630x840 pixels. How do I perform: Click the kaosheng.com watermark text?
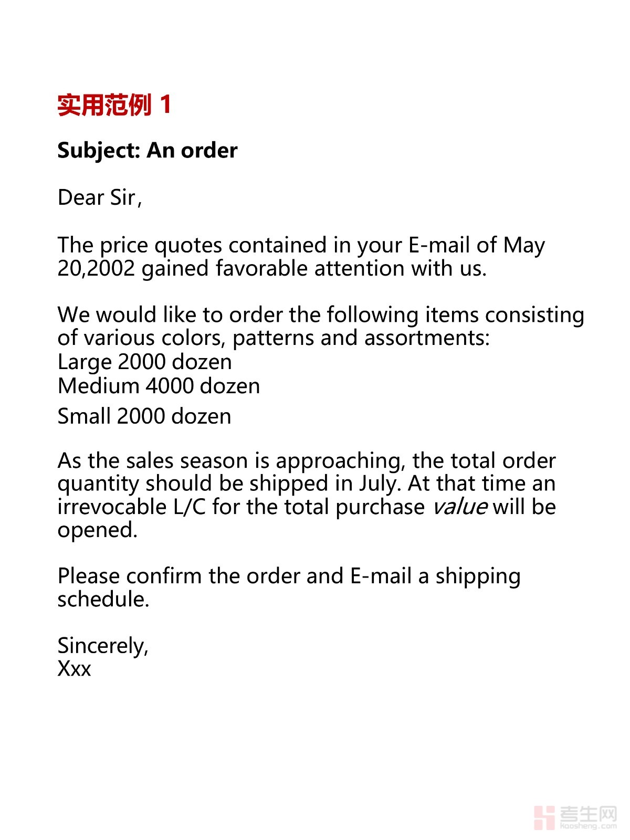pos(589,826)
